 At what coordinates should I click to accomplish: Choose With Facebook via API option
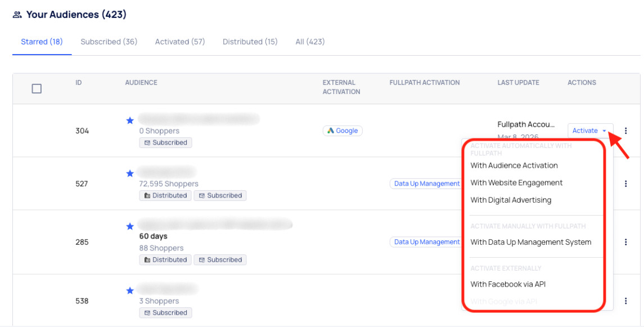[x=508, y=284]
